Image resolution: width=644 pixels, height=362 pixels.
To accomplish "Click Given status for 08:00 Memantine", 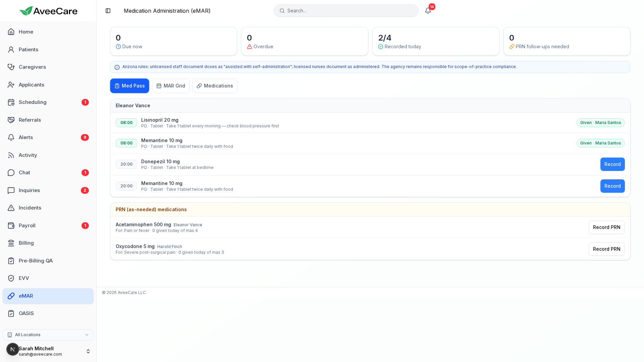I will tap(600, 143).
